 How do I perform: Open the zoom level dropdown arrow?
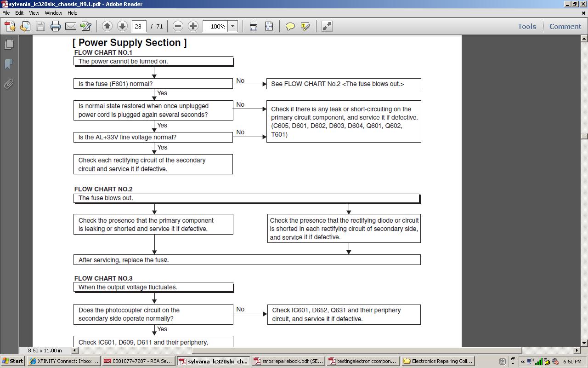coord(232,26)
